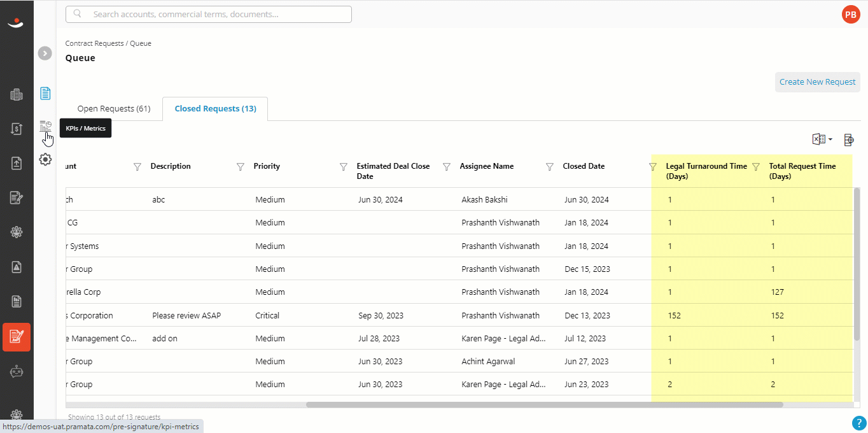Open the document warning icon in sidebar

(17, 267)
